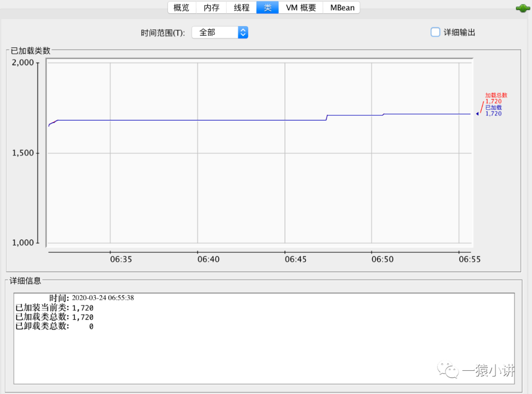Image resolution: width=532 pixels, height=394 pixels.
Task: Click the 2,000 y-axis label
Action: [23, 63]
